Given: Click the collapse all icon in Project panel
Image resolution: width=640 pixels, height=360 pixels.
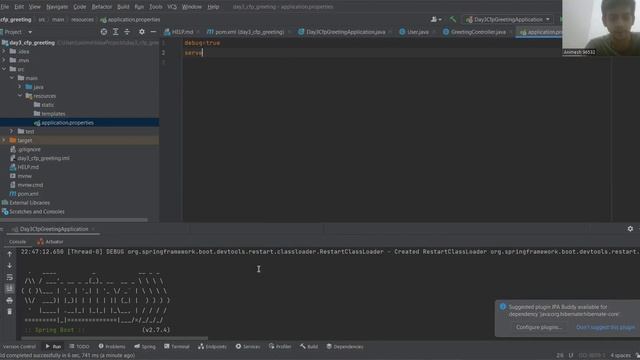Looking at the screenshot, I should click(x=127, y=32).
